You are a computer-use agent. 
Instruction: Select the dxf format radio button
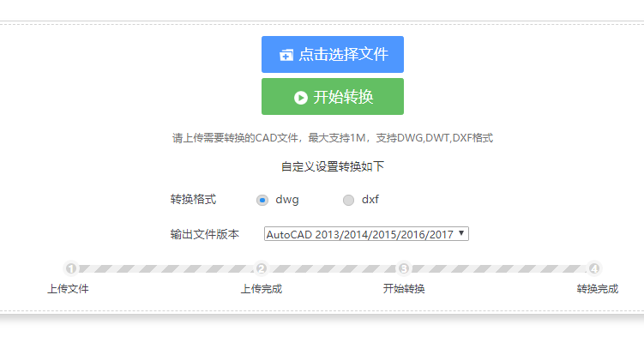click(x=348, y=200)
